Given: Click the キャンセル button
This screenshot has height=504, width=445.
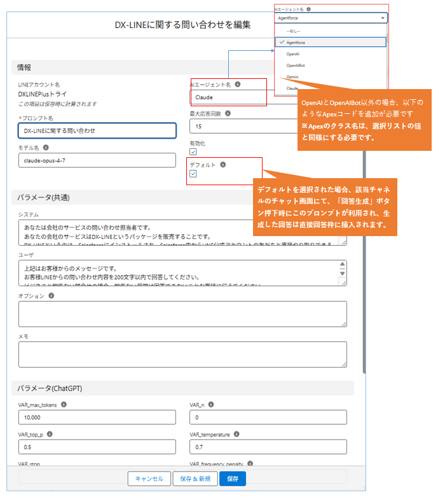Looking at the screenshot, I should 149,479.
